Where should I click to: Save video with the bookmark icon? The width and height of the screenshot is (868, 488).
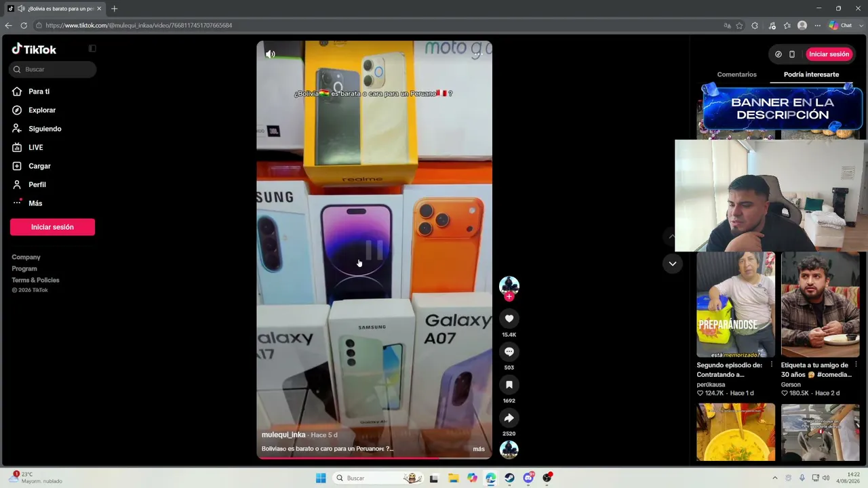509,384
